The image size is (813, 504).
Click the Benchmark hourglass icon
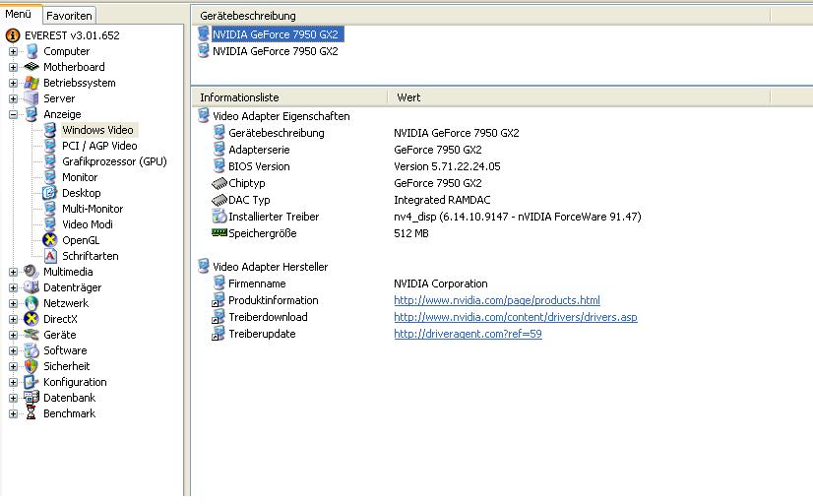tap(31, 413)
